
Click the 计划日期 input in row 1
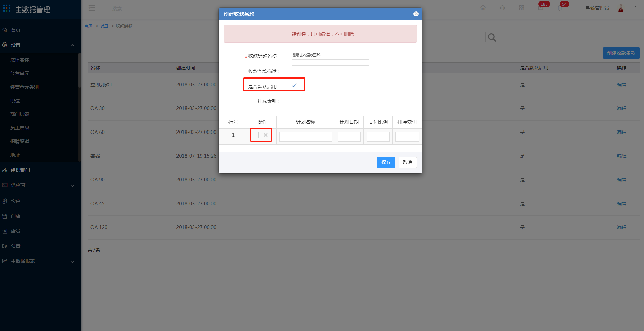pos(349,137)
